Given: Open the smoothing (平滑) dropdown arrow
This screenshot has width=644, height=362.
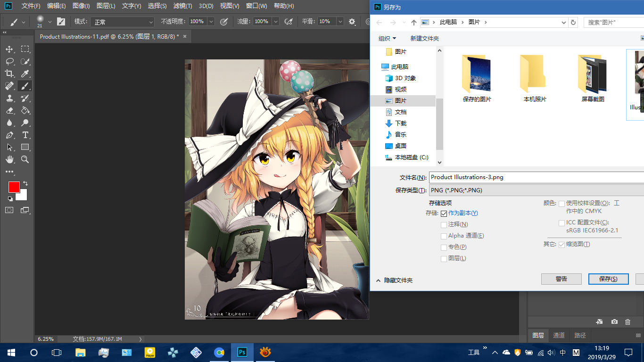Looking at the screenshot, I should pos(340,22).
